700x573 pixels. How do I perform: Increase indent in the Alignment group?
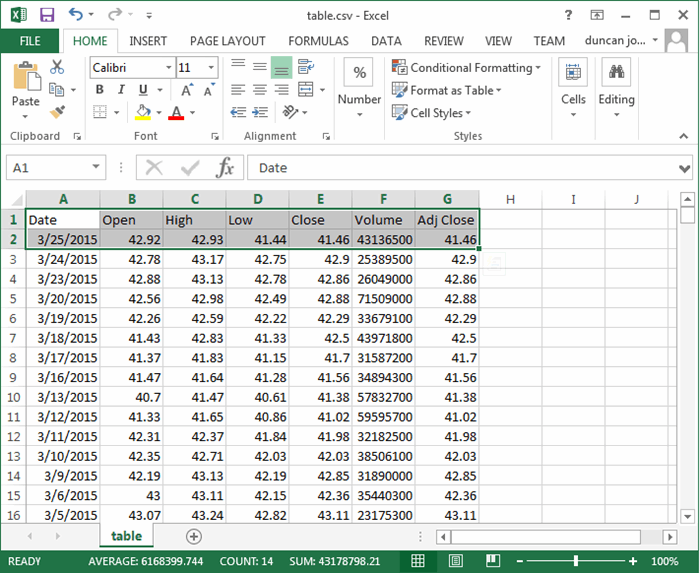260,112
